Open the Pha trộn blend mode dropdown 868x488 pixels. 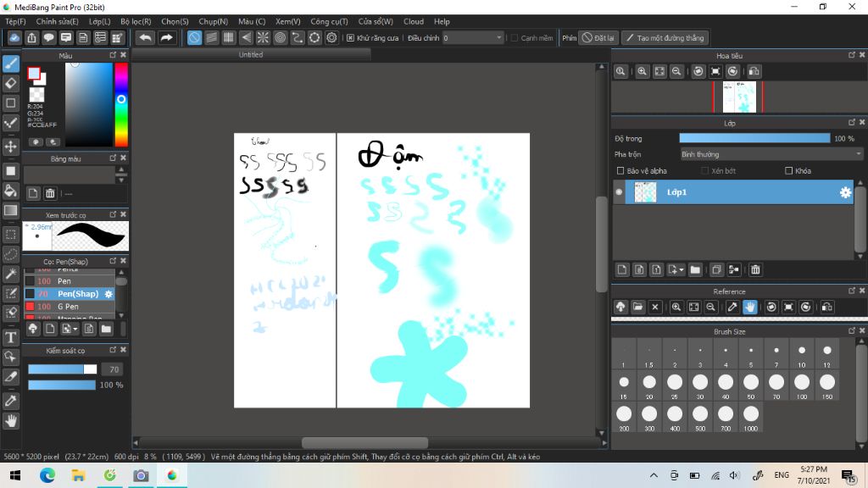[x=771, y=154]
